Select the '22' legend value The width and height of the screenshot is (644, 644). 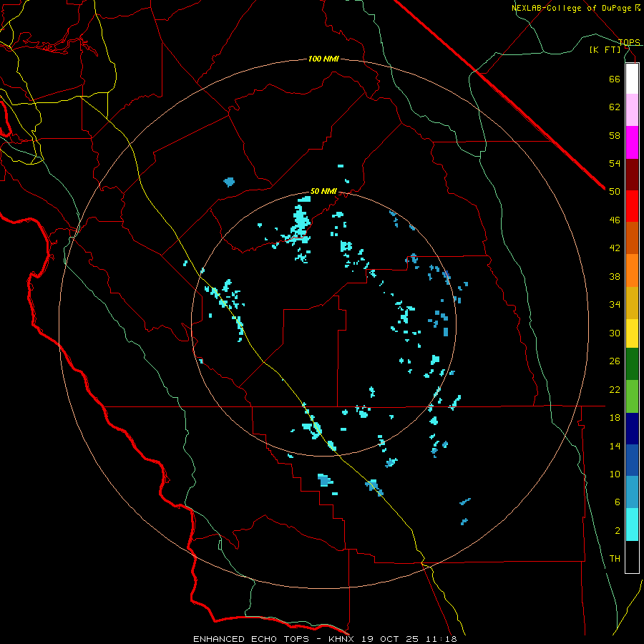[x=615, y=389]
